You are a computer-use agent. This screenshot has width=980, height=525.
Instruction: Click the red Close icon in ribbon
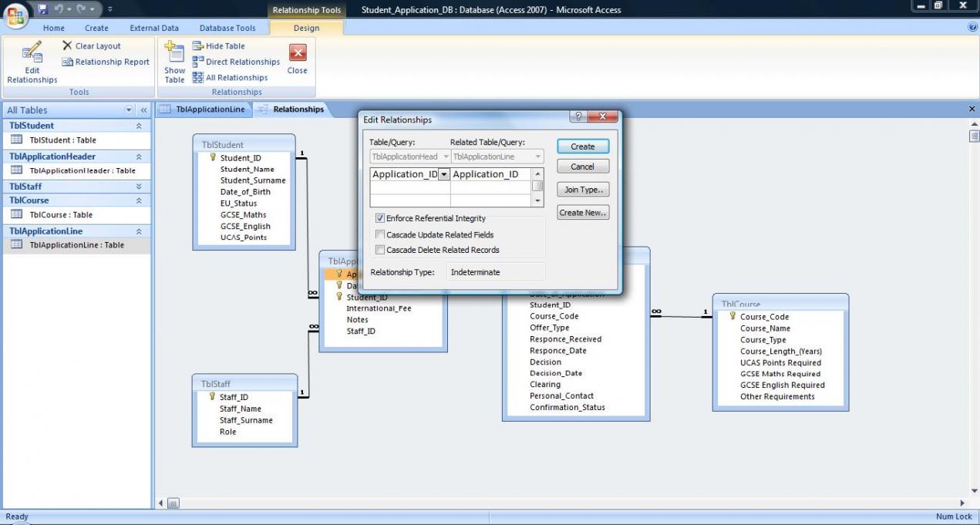(x=298, y=52)
